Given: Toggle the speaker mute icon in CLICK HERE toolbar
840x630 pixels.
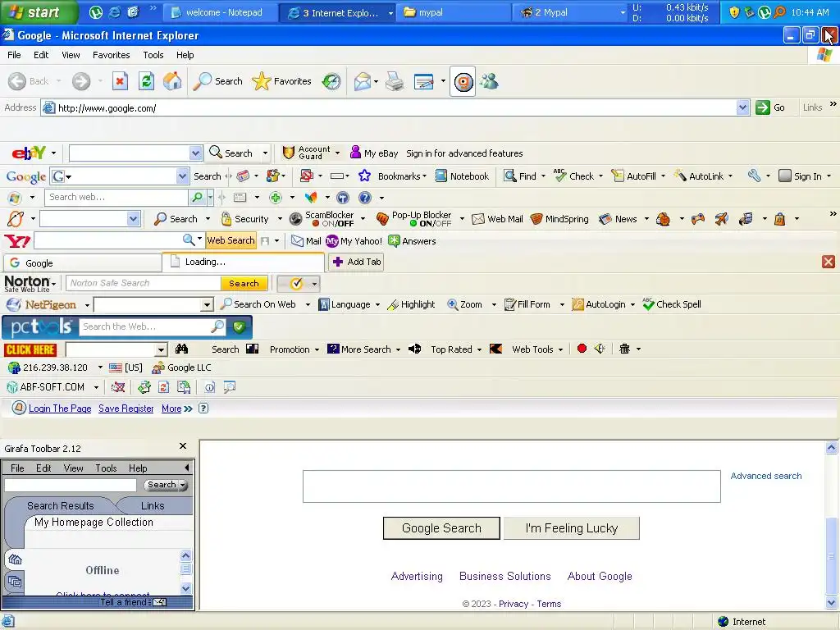Looking at the screenshot, I should [x=600, y=349].
